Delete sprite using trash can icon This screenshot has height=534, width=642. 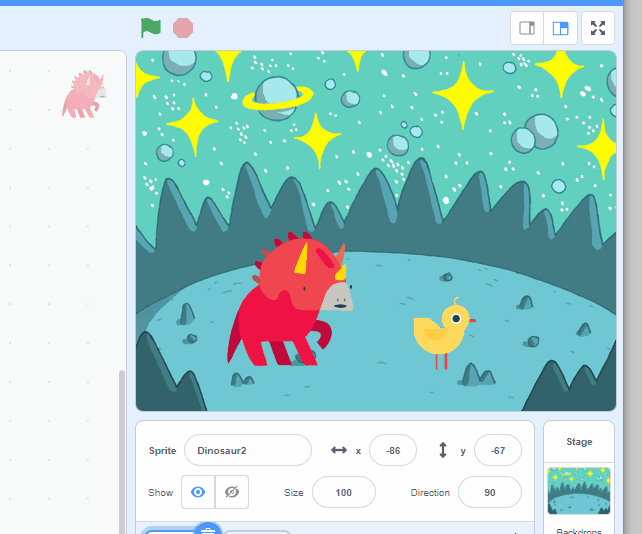208,529
